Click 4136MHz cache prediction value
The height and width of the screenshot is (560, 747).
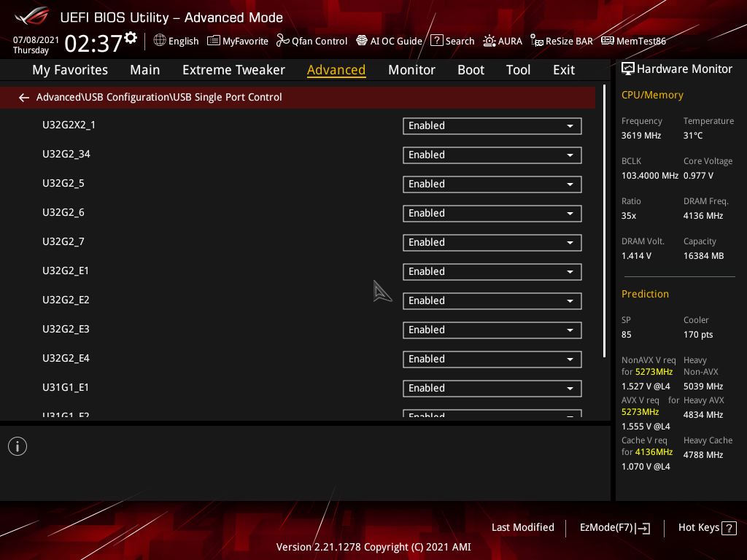point(654,452)
